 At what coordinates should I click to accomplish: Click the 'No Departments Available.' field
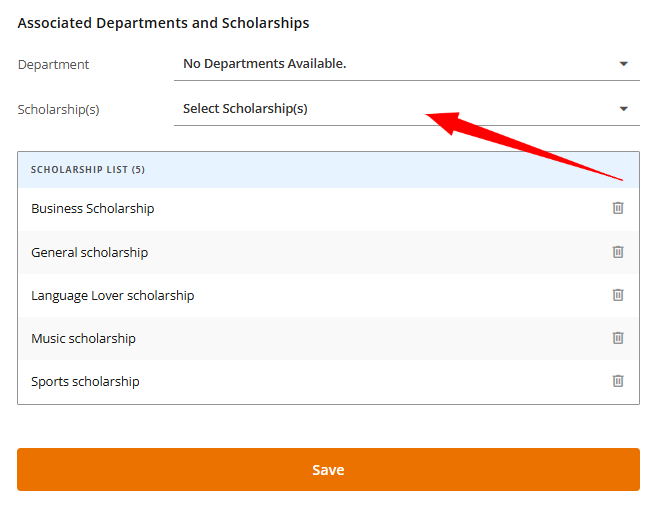tap(265, 64)
